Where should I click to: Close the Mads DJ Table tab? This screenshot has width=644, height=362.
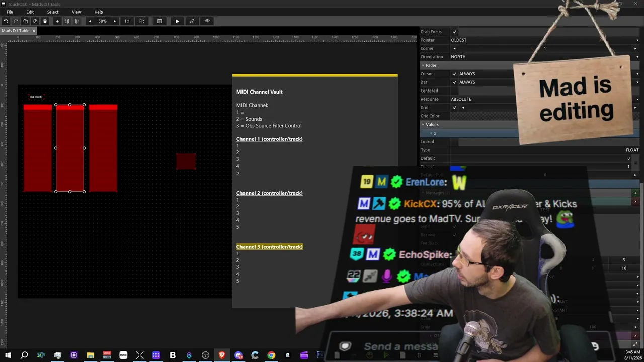(34, 31)
